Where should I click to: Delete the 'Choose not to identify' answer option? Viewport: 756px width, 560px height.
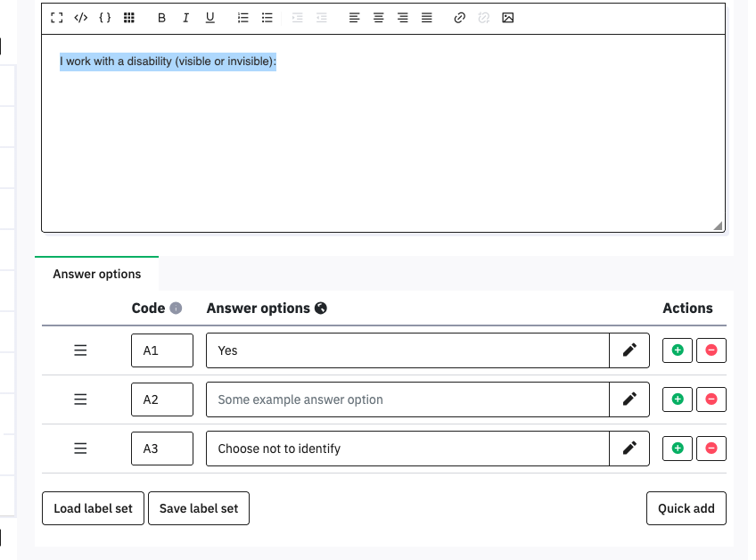(711, 449)
